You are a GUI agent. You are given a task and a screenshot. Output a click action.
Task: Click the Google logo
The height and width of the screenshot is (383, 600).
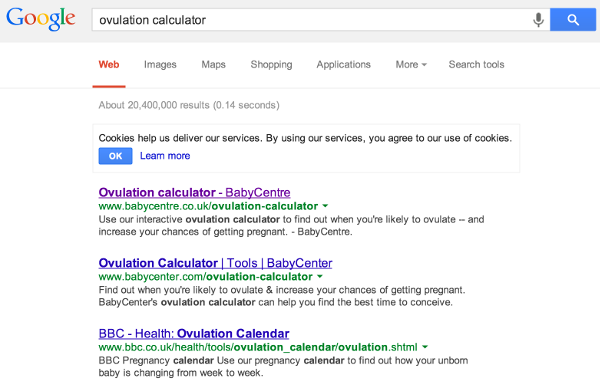click(x=41, y=19)
